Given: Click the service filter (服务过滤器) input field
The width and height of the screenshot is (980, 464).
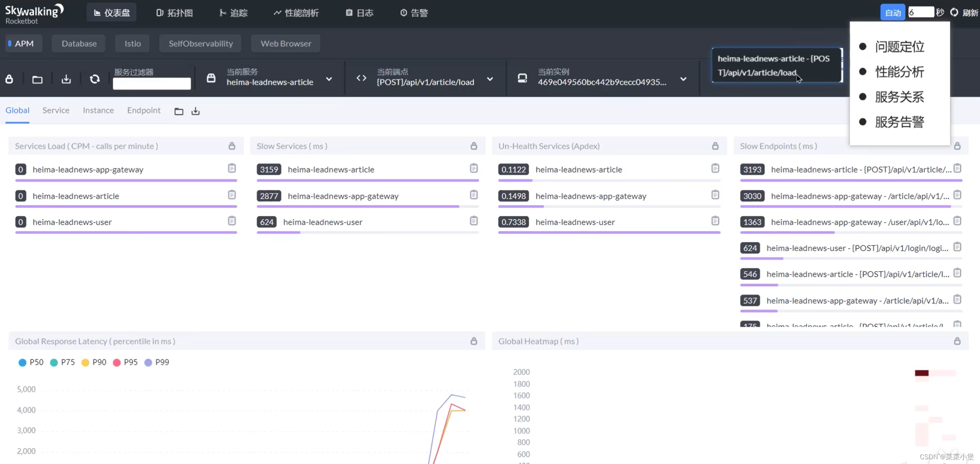Looking at the screenshot, I should click(x=152, y=83).
